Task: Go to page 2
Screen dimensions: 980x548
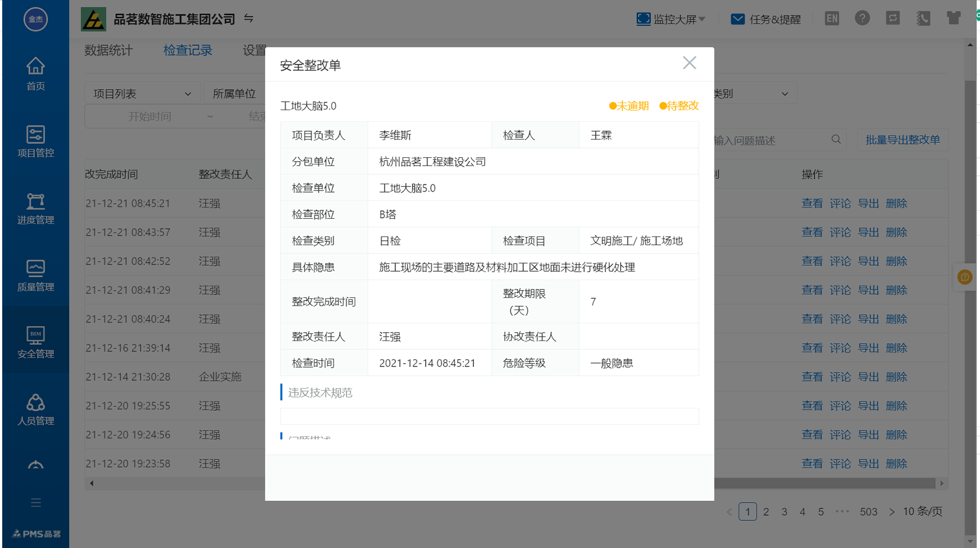Action: tap(766, 511)
